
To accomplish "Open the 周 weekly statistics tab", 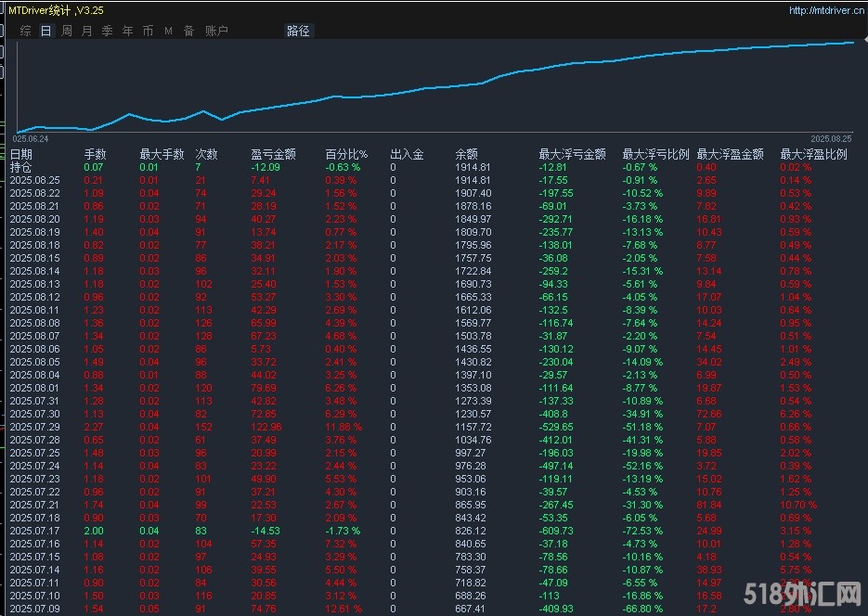I will click(67, 31).
